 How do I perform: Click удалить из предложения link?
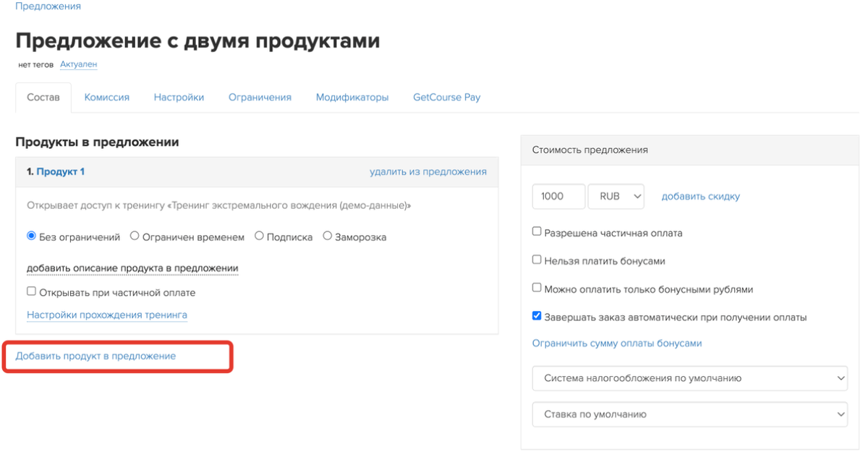coord(428,172)
